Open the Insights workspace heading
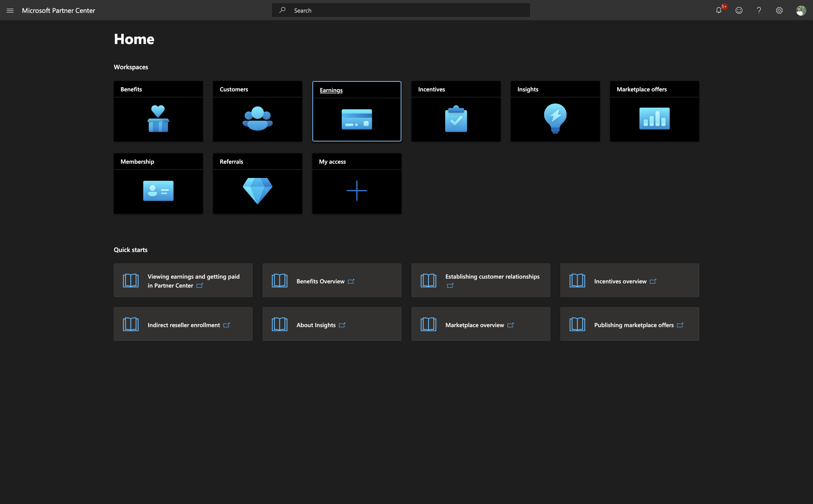The height and width of the screenshot is (504, 813). [528, 89]
